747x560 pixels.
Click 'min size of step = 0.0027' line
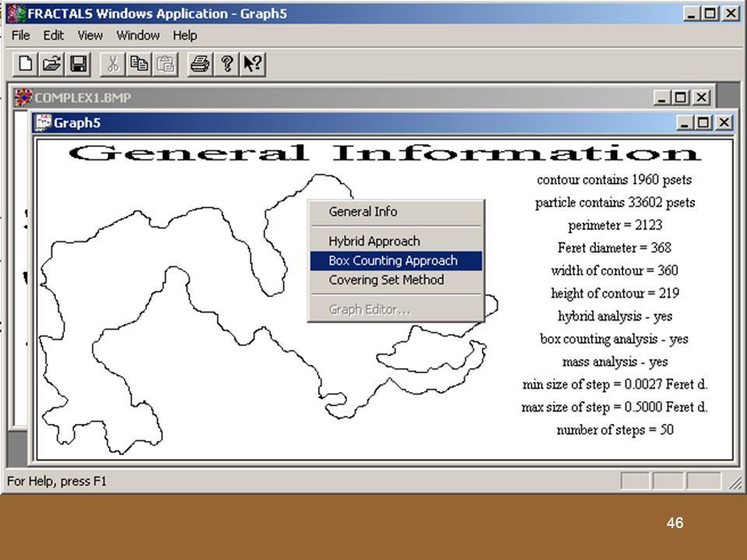tap(615, 384)
